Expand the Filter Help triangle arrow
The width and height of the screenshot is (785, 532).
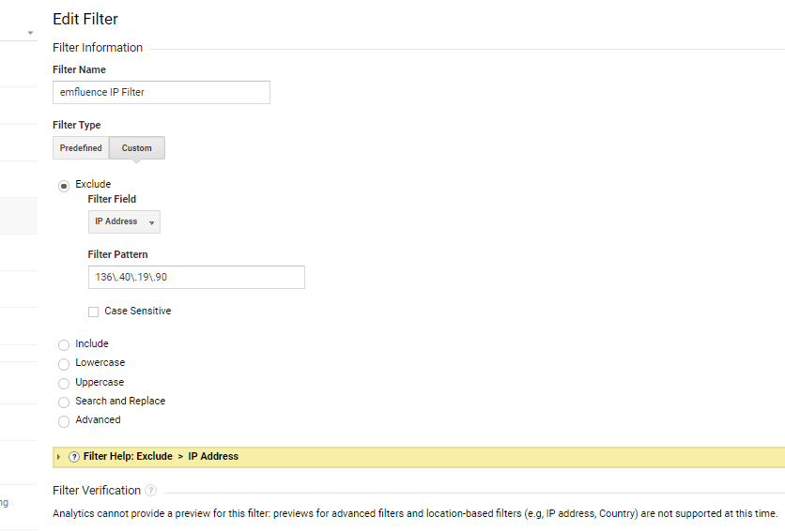(x=58, y=457)
